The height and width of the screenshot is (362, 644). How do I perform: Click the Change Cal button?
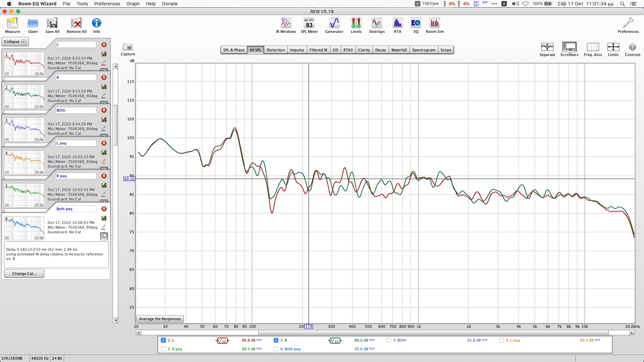[x=24, y=274]
